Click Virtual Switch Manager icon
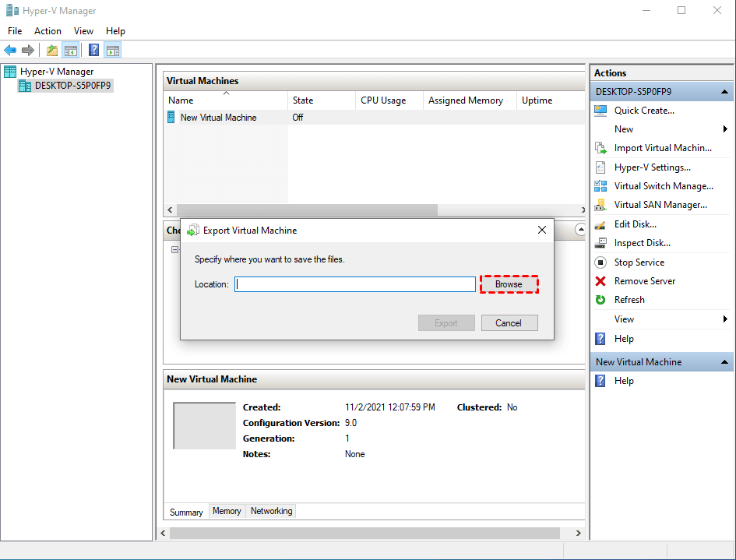 click(x=600, y=186)
